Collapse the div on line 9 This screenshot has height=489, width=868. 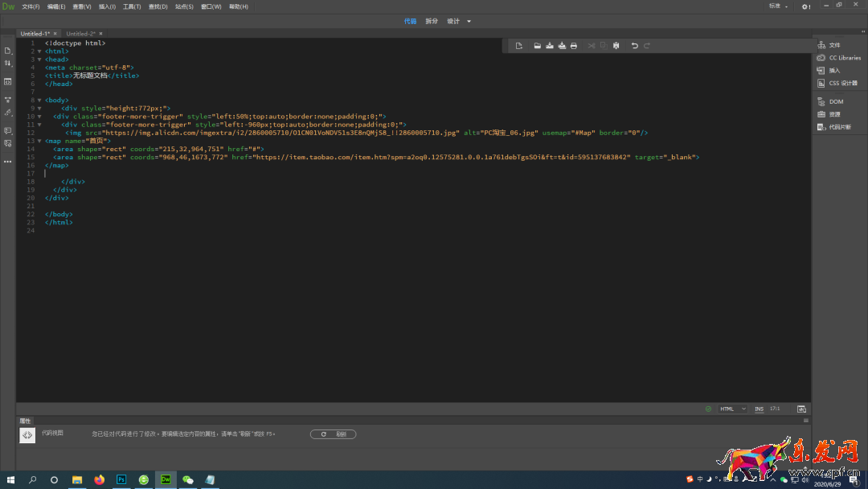tap(39, 109)
